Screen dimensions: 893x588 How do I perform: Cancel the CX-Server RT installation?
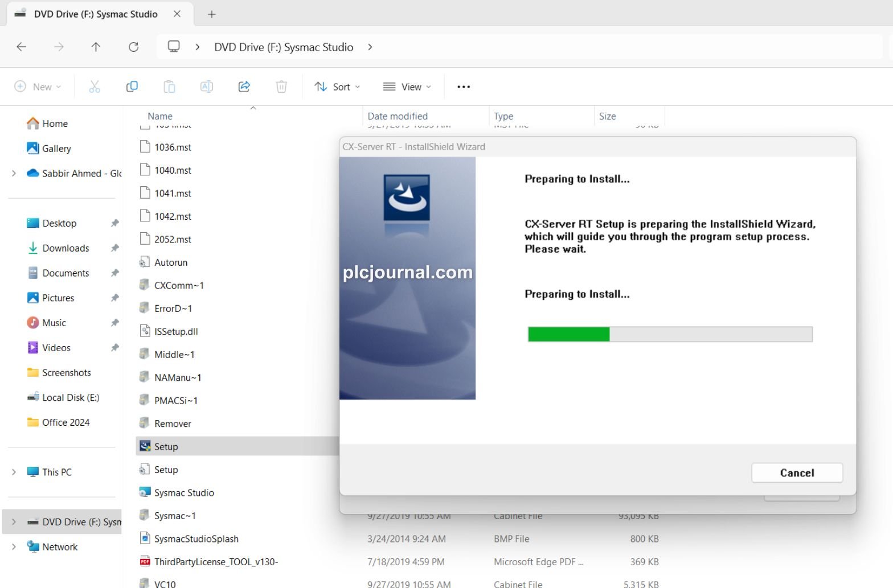click(797, 472)
